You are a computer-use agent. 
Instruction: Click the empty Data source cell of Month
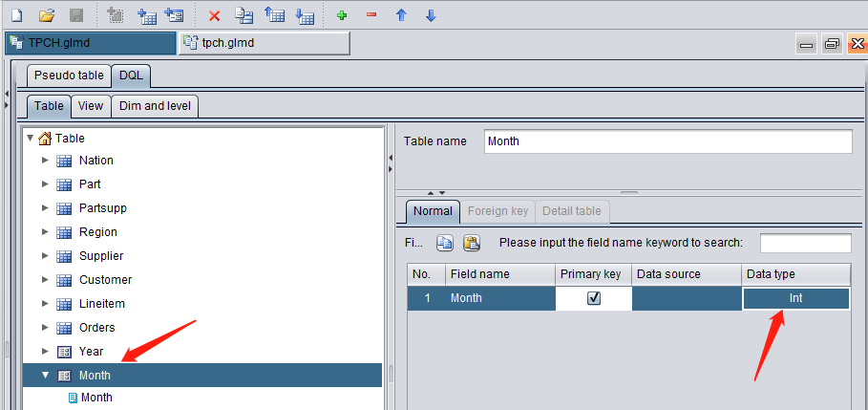pos(687,298)
